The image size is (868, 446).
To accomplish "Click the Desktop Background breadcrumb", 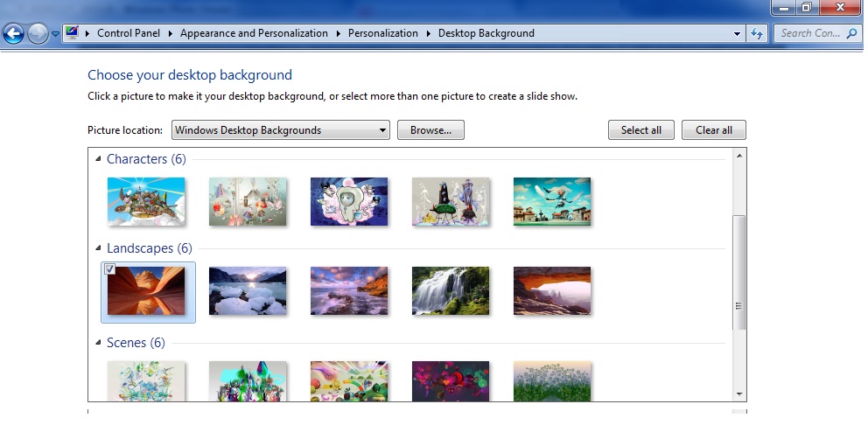I will click(x=486, y=33).
